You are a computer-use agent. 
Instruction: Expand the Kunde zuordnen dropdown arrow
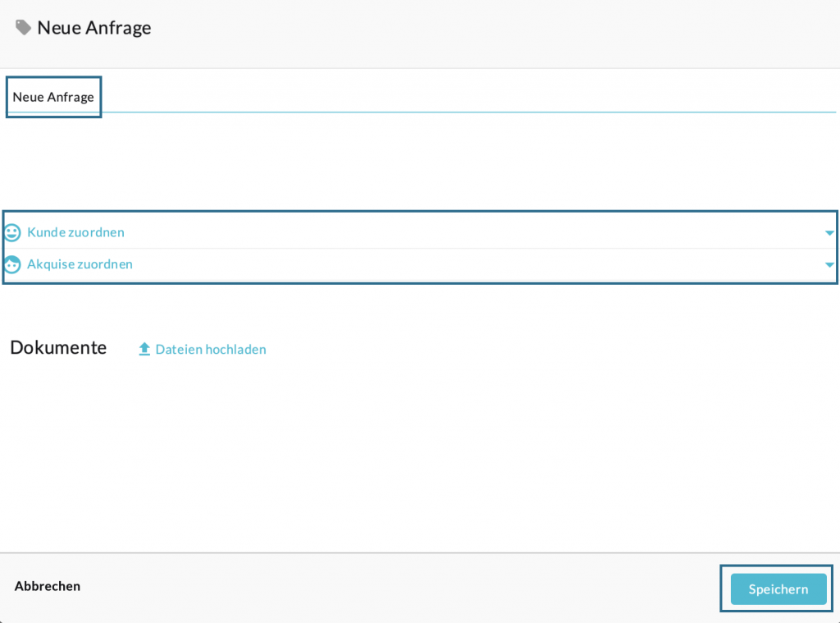pyautogui.click(x=829, y=233)
